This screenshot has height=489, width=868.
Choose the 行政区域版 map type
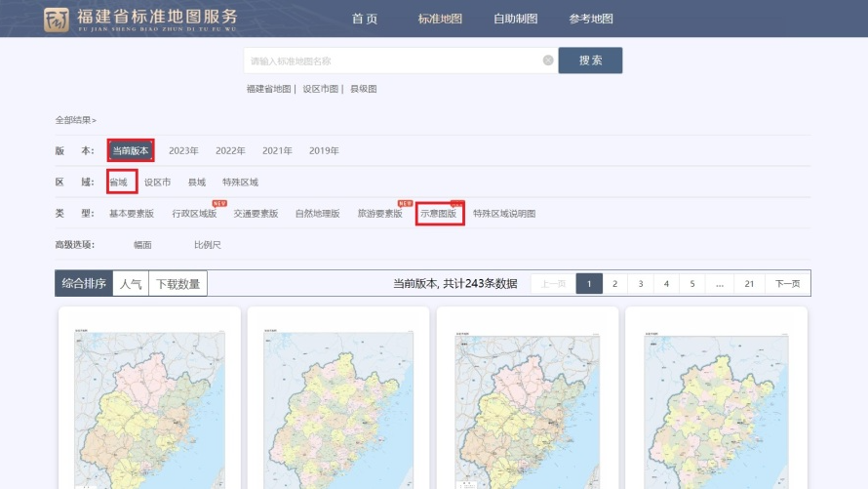194,213
